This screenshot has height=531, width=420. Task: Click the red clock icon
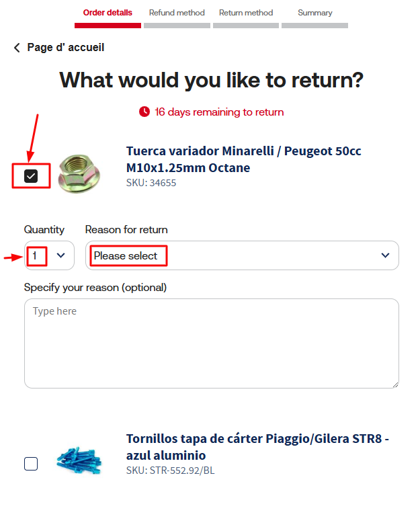point(144,112)
